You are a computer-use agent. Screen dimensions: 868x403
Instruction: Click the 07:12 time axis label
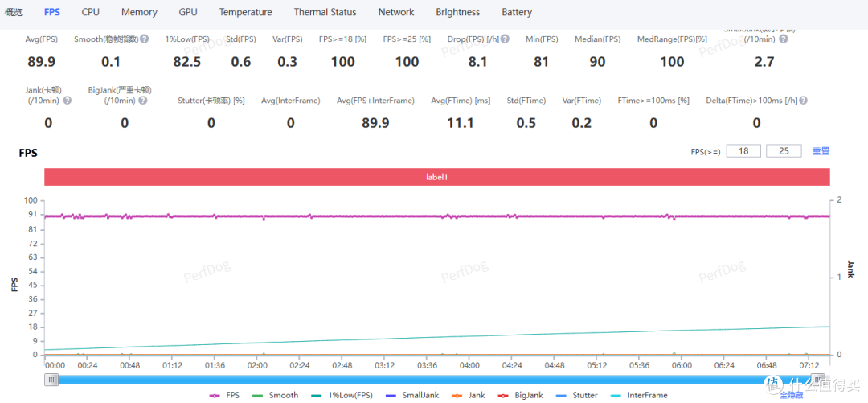click(809, 365)
